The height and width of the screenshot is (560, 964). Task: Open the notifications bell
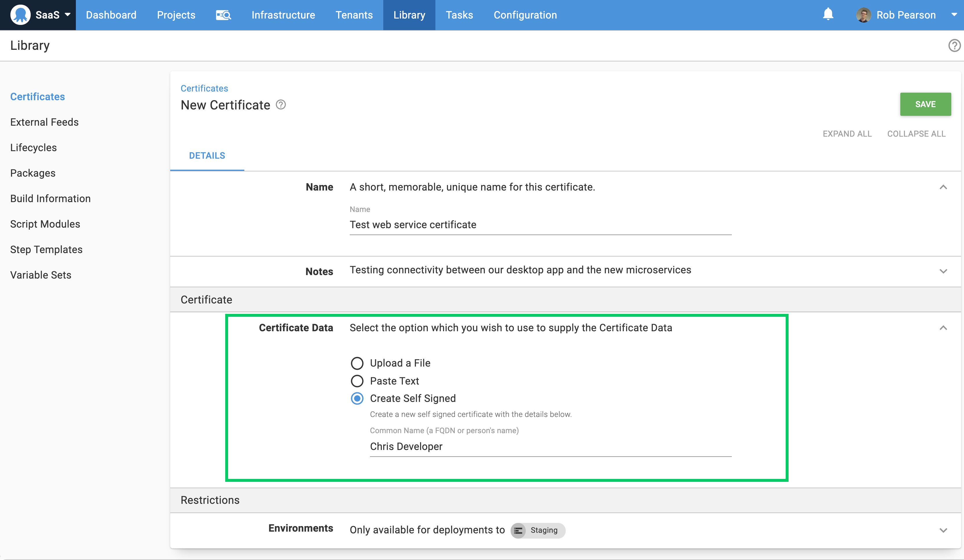point(828,14)
